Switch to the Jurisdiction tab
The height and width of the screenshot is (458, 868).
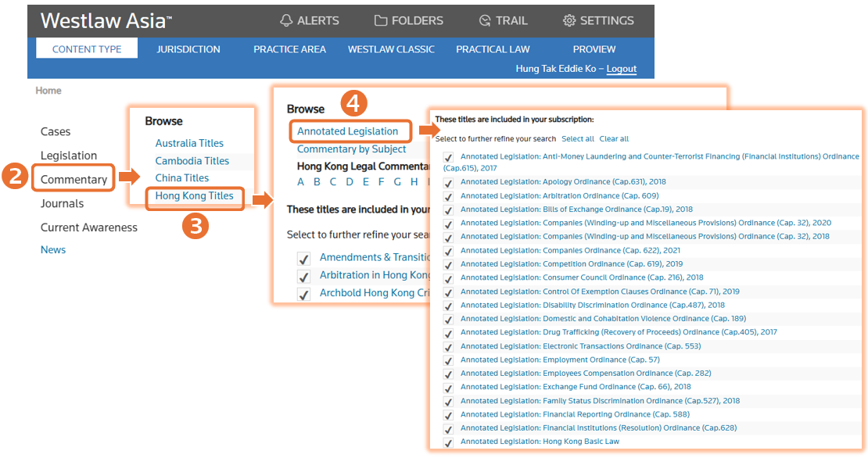188,49
